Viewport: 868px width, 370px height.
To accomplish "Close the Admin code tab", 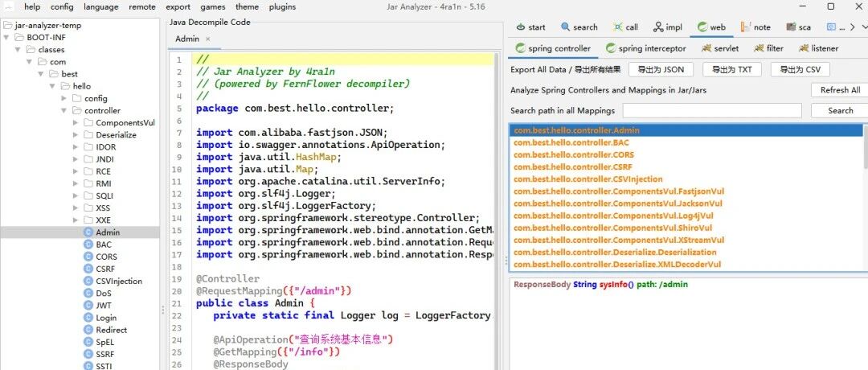I will click(208, 39).
